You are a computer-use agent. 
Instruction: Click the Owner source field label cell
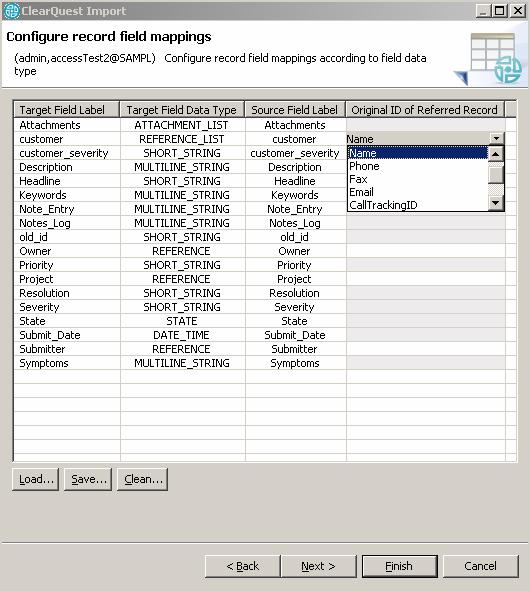(x=296, y=251)
